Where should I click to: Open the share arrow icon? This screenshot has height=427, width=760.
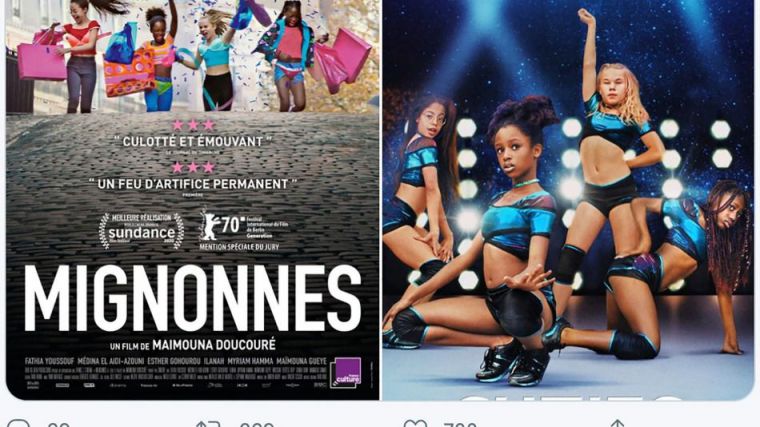point(617,424)
